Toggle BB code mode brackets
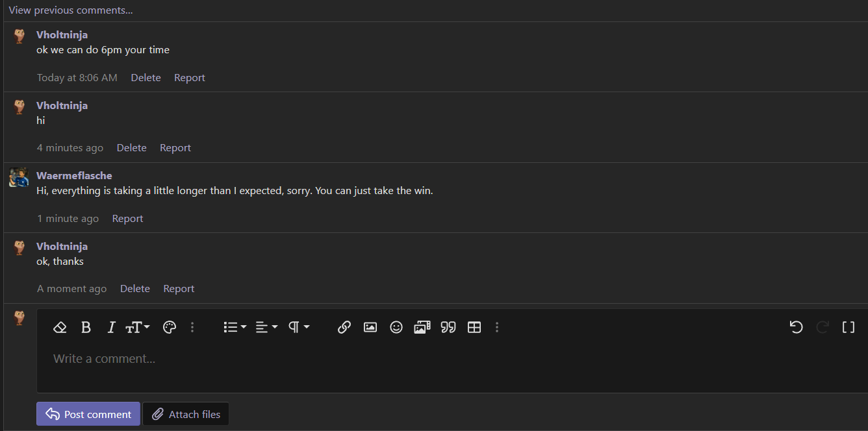This screenshot has width=868, height=431. click(849, 327)
